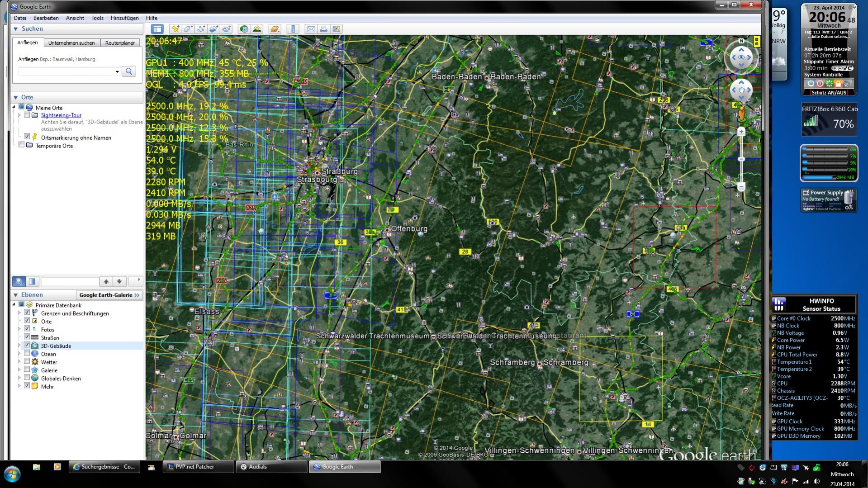Click the places opacity panel button

32,281
